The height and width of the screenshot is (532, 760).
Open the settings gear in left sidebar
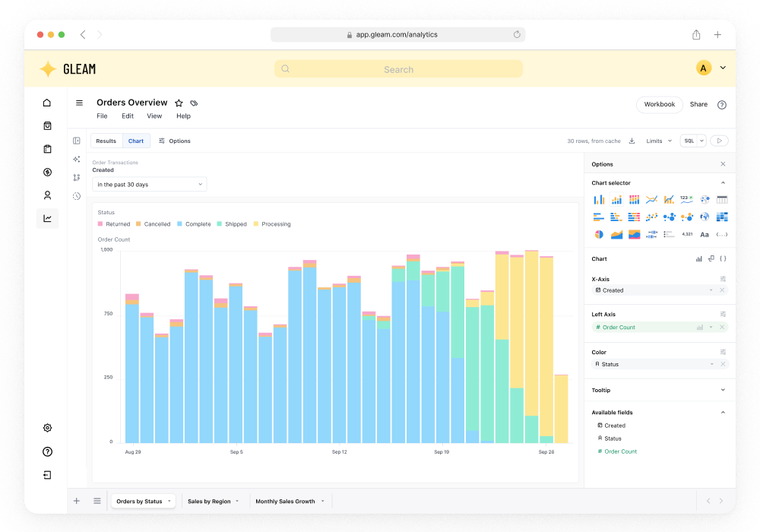tap(47, 428)
